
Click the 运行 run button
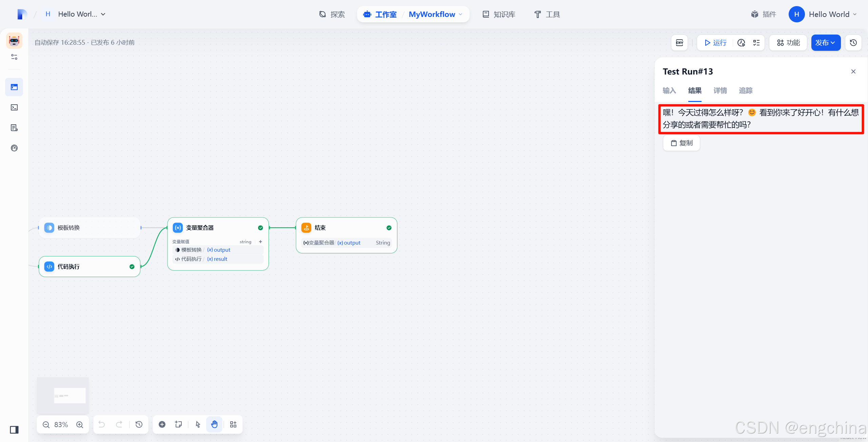click(715, 43)
